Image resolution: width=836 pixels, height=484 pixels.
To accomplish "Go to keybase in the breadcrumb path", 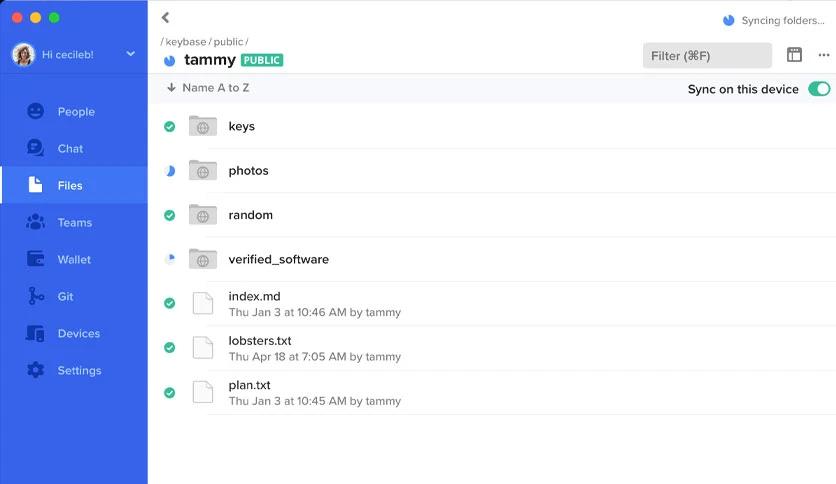I will (186, 42).
